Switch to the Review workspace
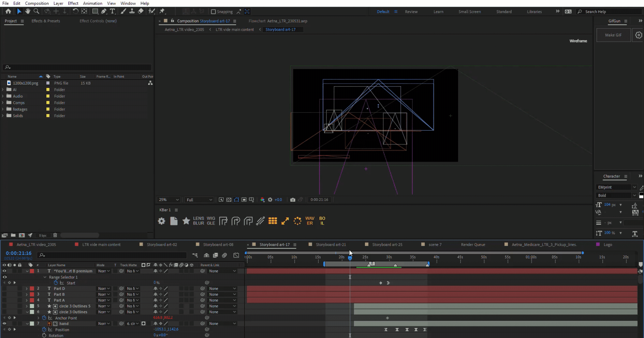This screenshot has width=644, height=338. click(x=411, y=12)
